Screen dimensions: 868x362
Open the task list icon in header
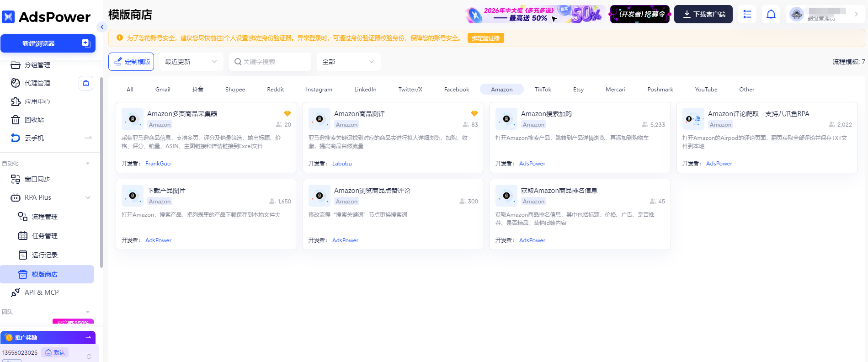click(747, 14)
